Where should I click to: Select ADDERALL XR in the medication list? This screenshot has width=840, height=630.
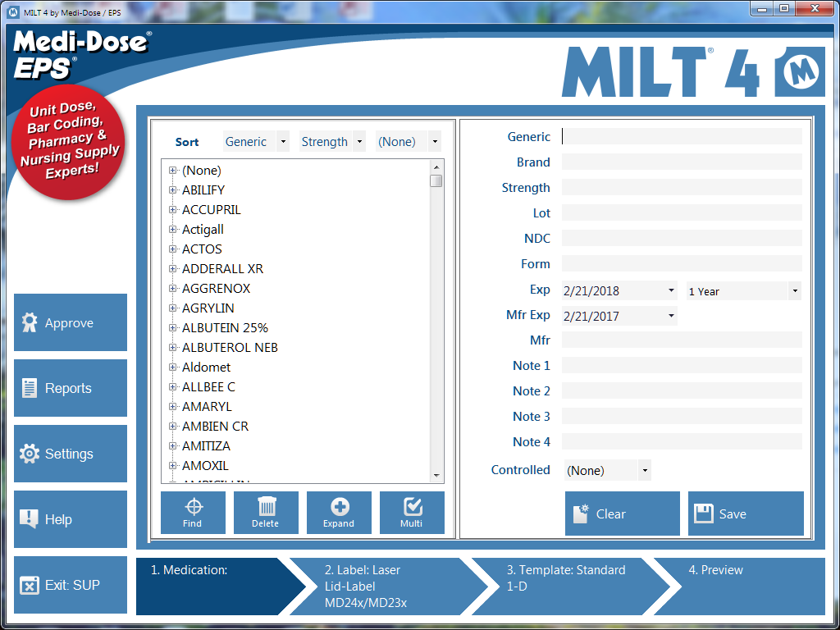pyautogui.click(x=223, y=269)
